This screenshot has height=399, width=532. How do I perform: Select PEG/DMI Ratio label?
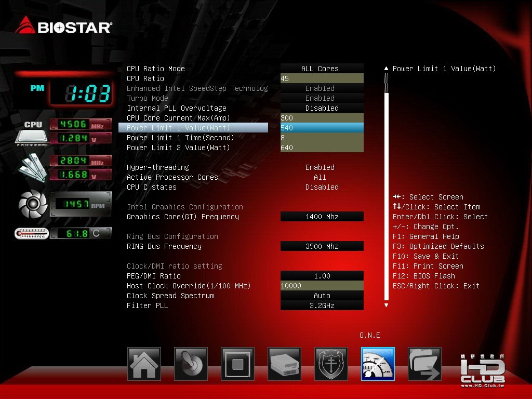coord(154,276)
